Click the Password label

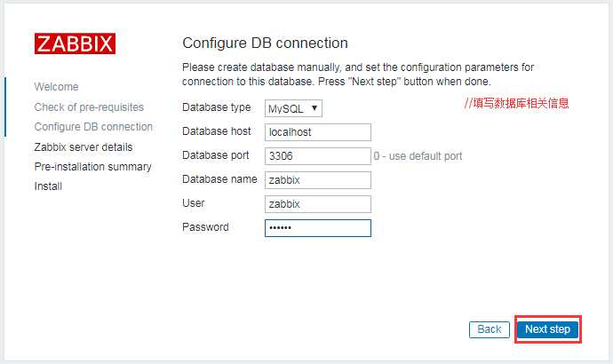coord(205,227)
